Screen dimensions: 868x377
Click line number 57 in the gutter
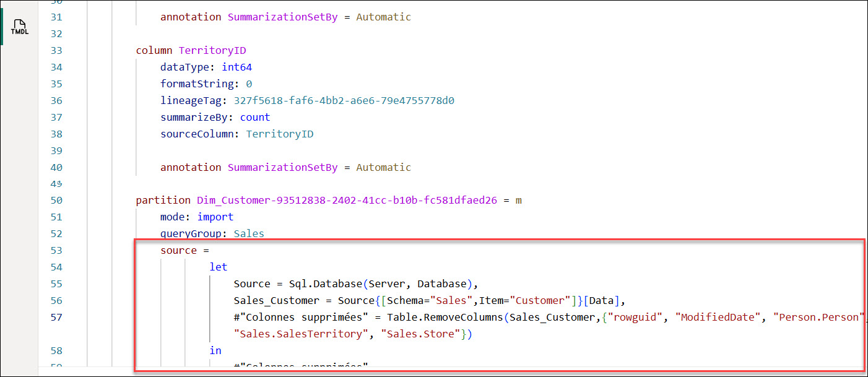(56, 318)
